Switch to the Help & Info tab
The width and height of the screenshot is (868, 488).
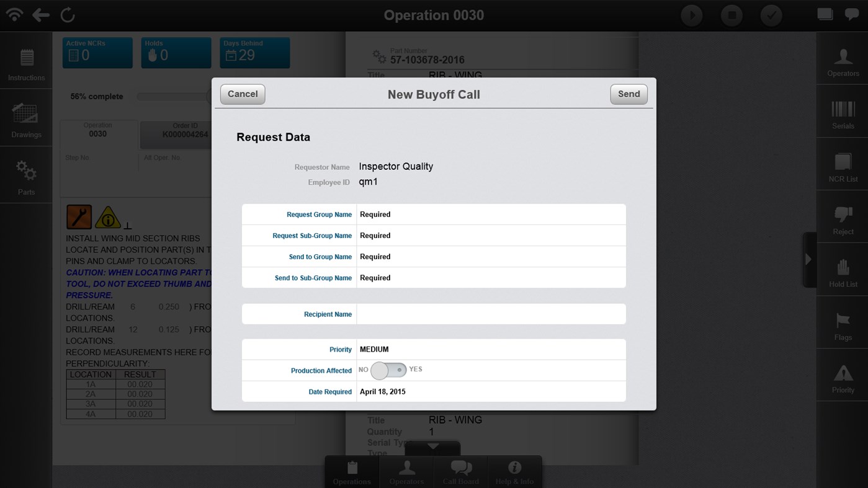coord(514,472)
